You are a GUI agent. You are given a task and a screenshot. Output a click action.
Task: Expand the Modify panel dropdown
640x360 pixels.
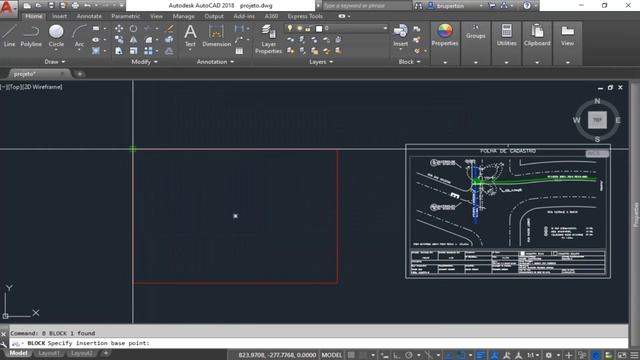click(x=144, y=62)
